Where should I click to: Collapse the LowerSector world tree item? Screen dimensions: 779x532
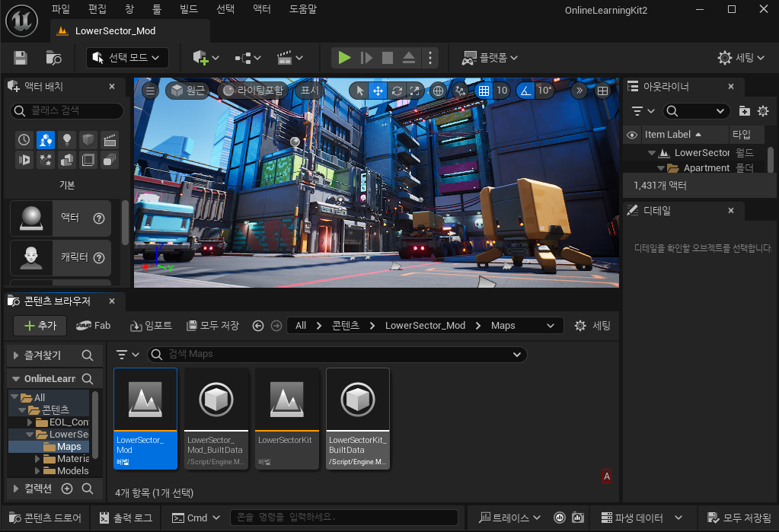[652, 153]
